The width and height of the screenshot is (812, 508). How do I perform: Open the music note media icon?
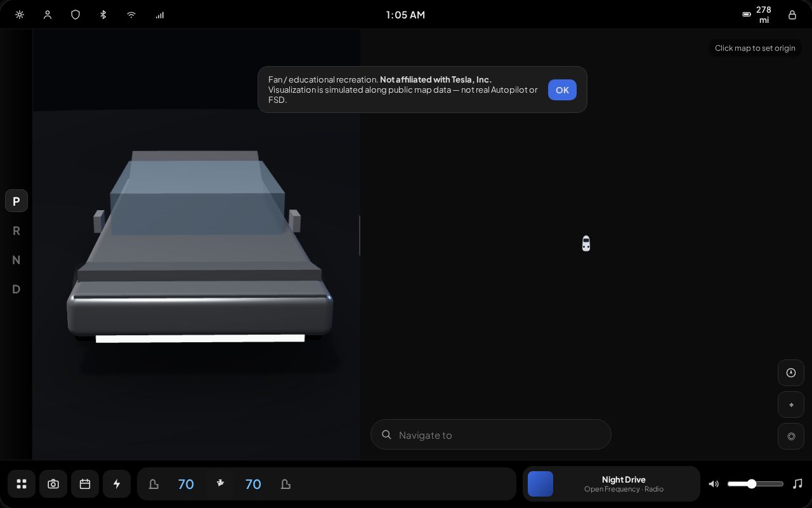click(798, 484)
